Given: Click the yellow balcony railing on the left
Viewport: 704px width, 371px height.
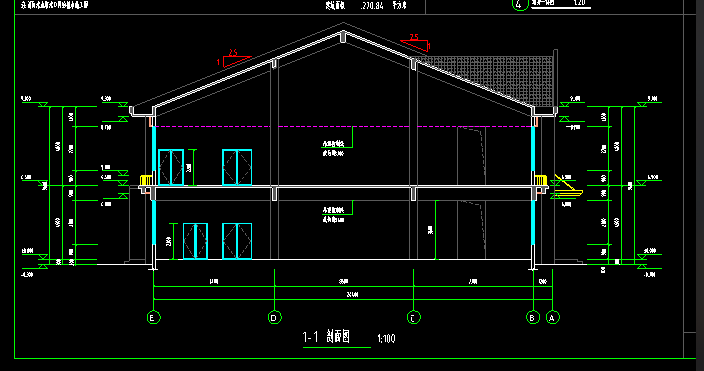Looking at the screenshot, I should click(x=145, y=180).
